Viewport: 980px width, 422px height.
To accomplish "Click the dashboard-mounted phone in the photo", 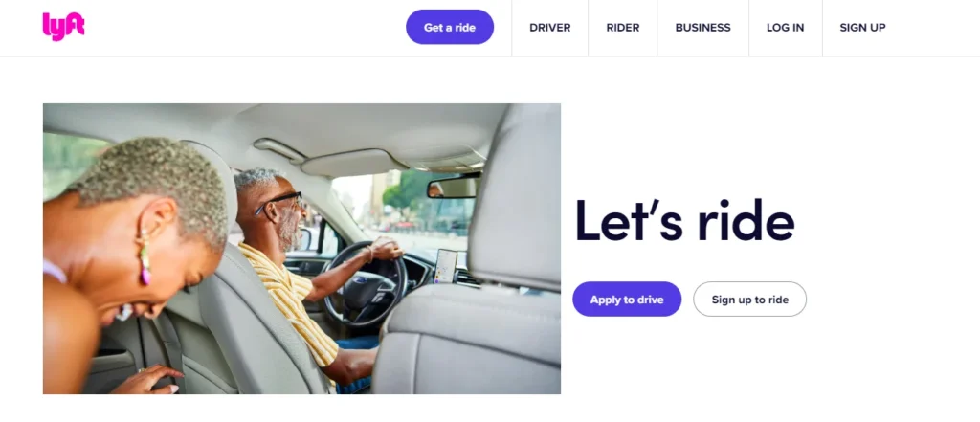I will 446,266.
